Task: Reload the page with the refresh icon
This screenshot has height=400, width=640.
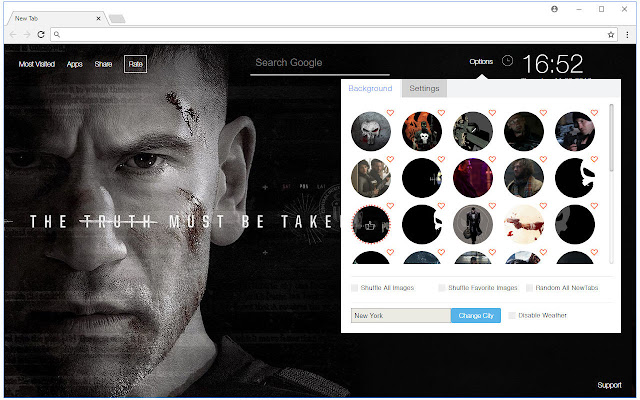Action: point(41,35)
